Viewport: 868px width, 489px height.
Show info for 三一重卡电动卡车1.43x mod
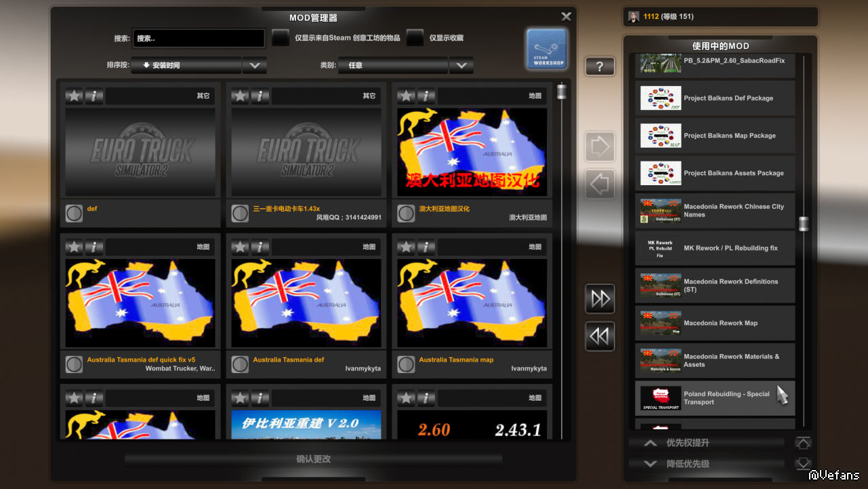(x=260, y=96)
